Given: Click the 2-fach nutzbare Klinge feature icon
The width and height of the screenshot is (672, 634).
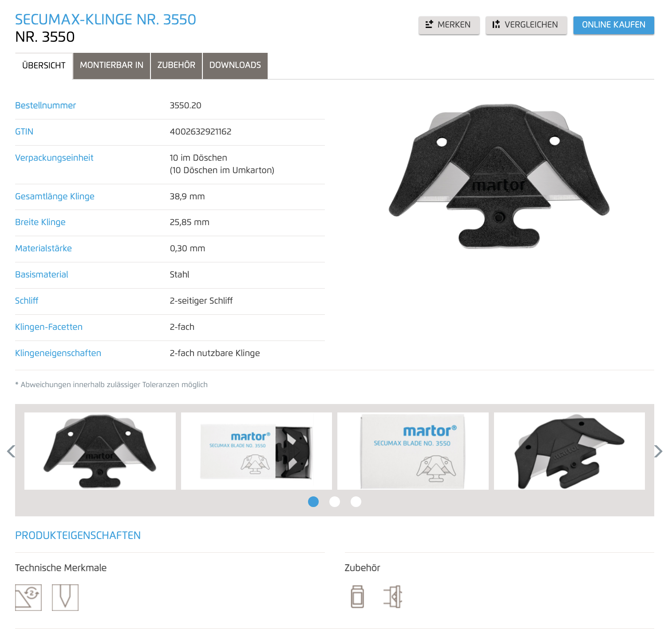Looking at the screenshot, I should click(28, 597).
